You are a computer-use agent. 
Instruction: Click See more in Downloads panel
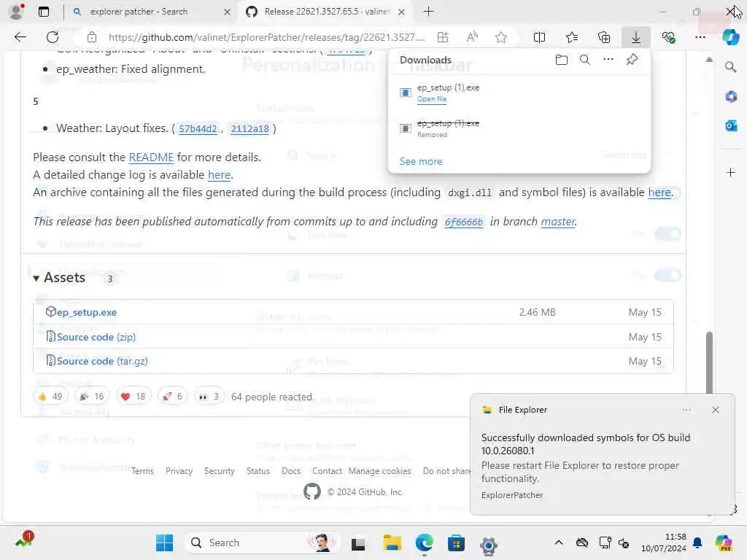[421, 161]
